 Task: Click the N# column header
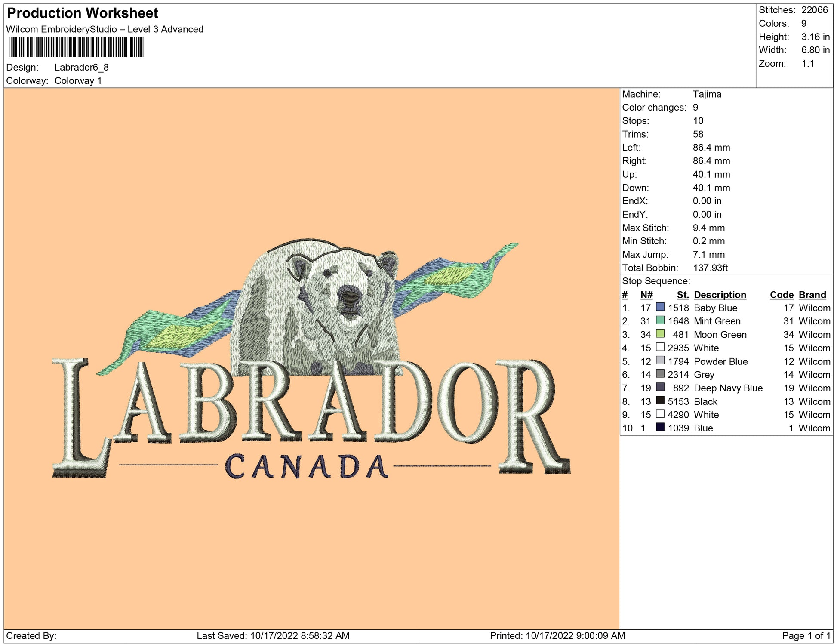(x=646, y=295)
